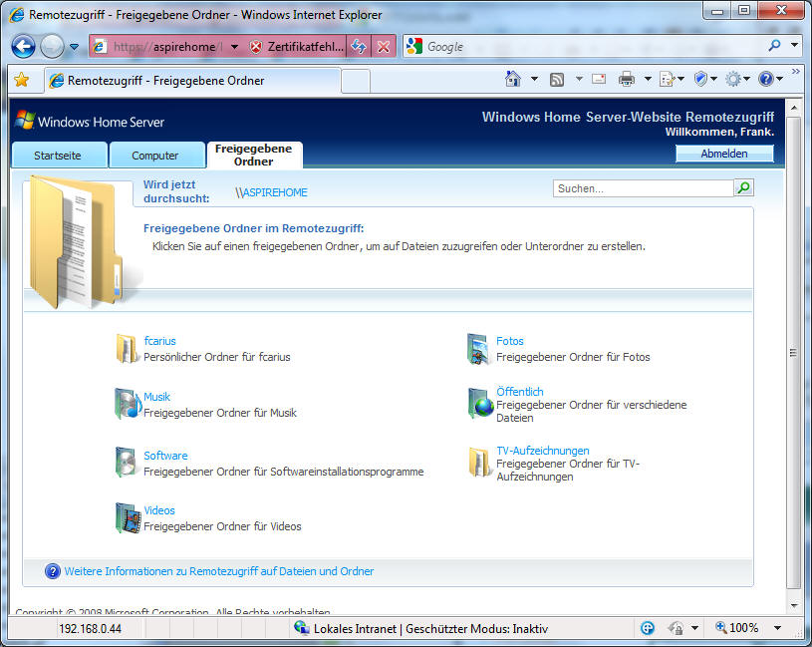Click the Videos folder film icon

pos(128,517)
